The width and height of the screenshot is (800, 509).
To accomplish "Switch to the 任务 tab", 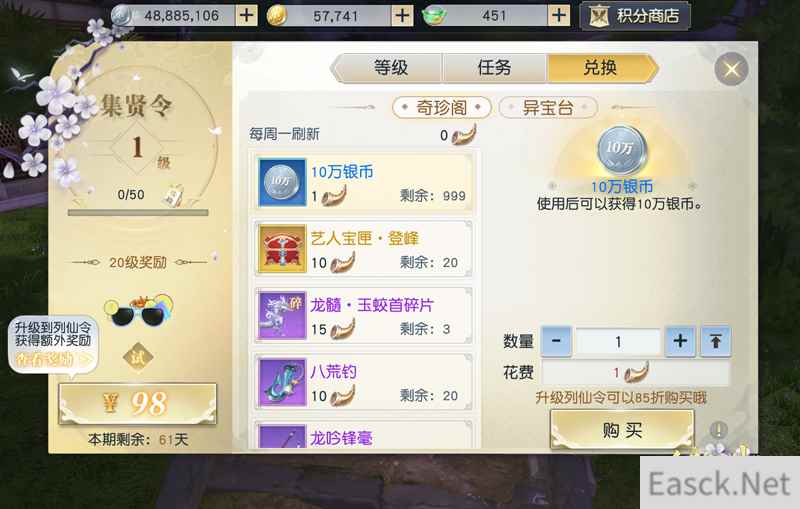I will 495,67.
